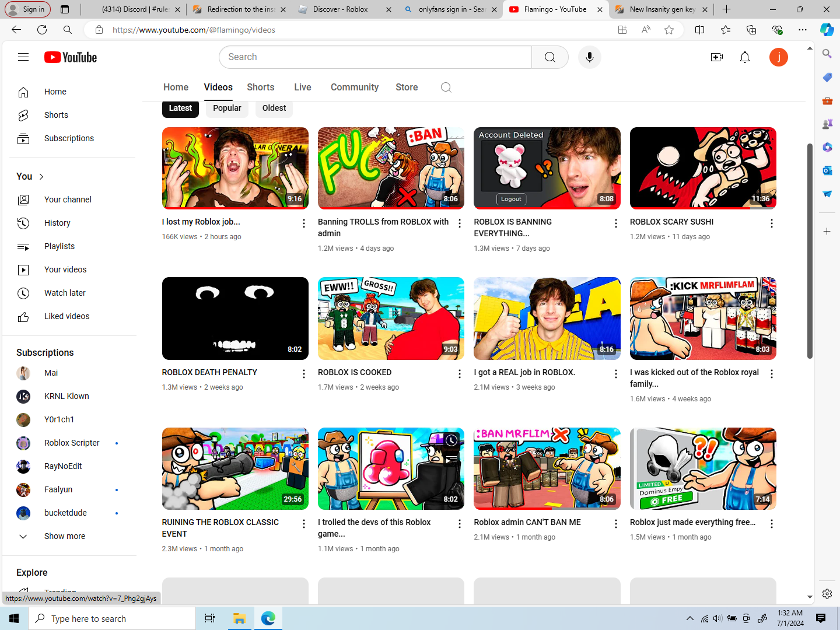Open options for 'ROBLOX SCARY SUSHI' video
Viewport: 840px width, 630px height.
pyautogui.click(x=772, y=223)
